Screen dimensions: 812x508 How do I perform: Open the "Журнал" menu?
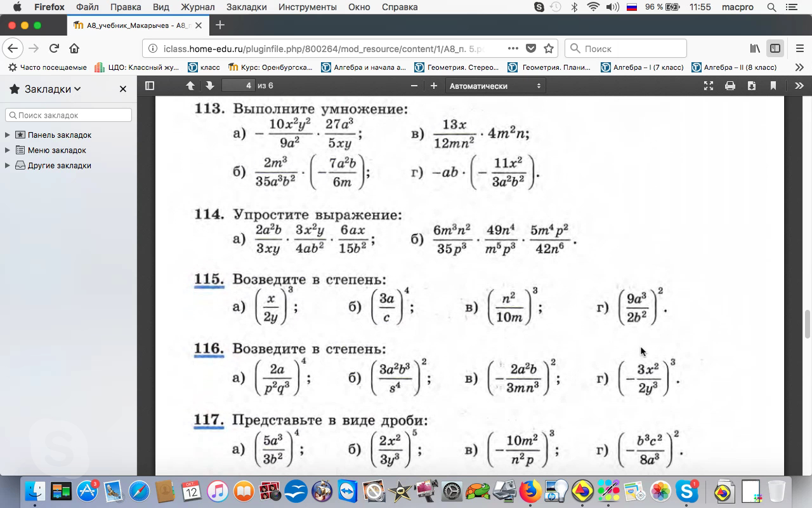[x=199, y=7]
